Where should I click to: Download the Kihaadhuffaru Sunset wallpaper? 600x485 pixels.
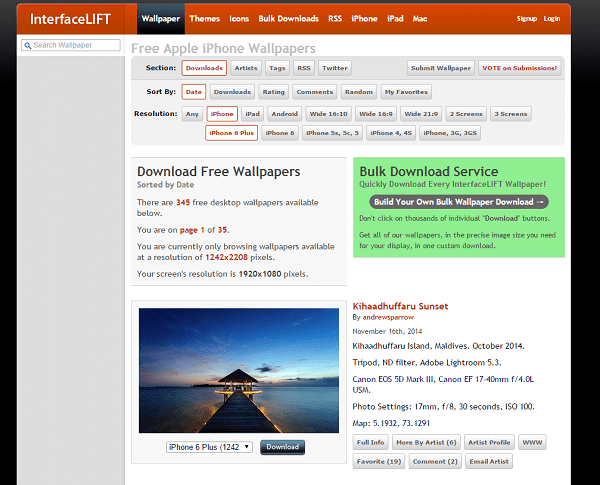(282, 447)
